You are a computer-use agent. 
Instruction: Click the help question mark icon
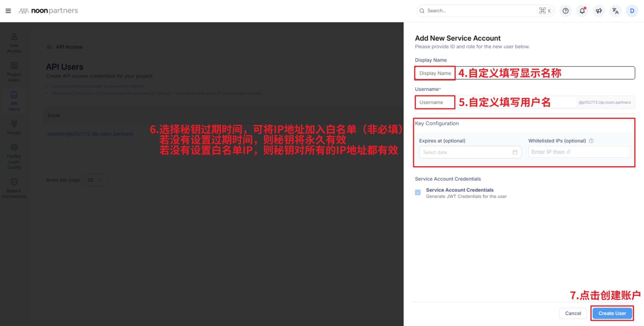565,11
